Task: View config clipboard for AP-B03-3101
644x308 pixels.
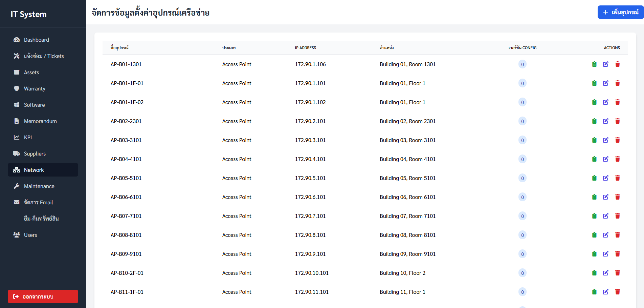Action: 594,140
